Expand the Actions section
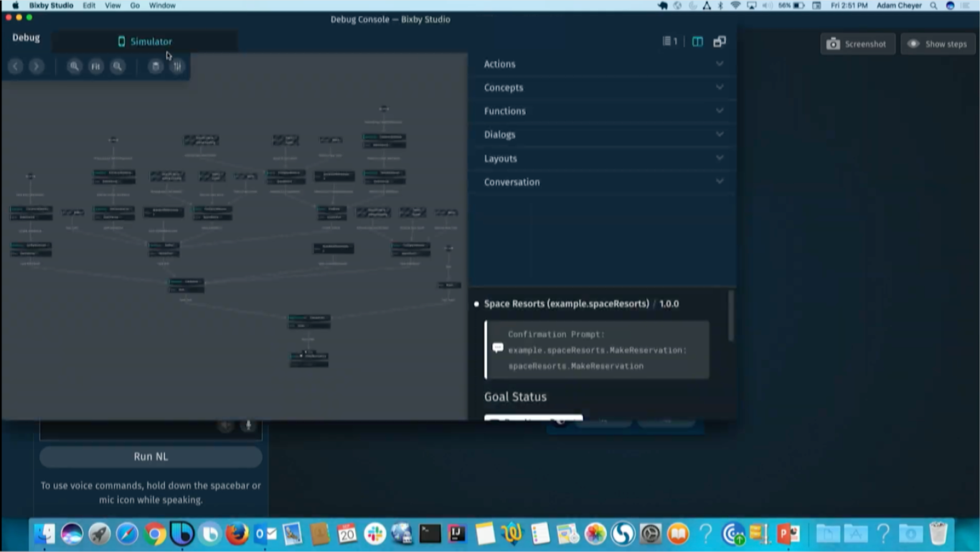Viewport: 980px width, 552px height. click(x=602, y=64)
